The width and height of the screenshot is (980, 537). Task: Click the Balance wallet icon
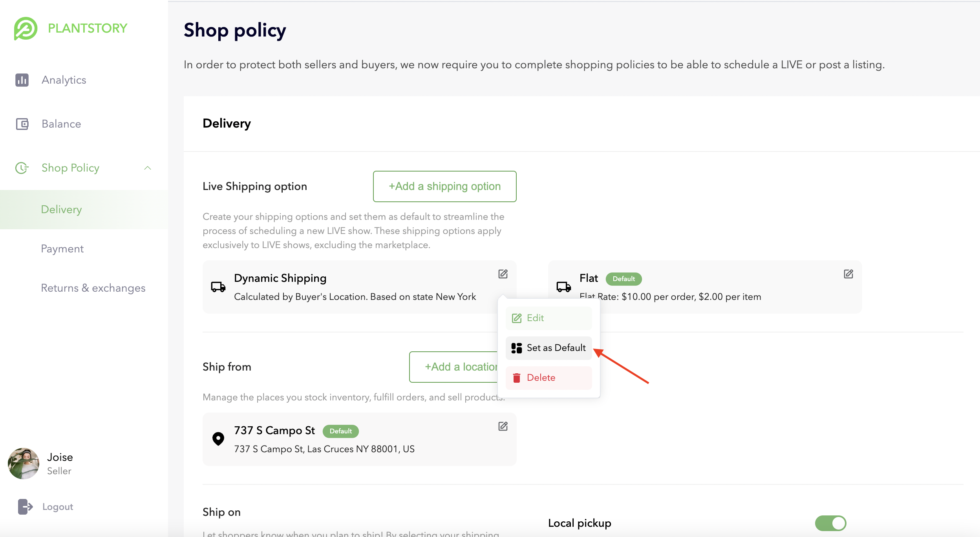(22, 124)
